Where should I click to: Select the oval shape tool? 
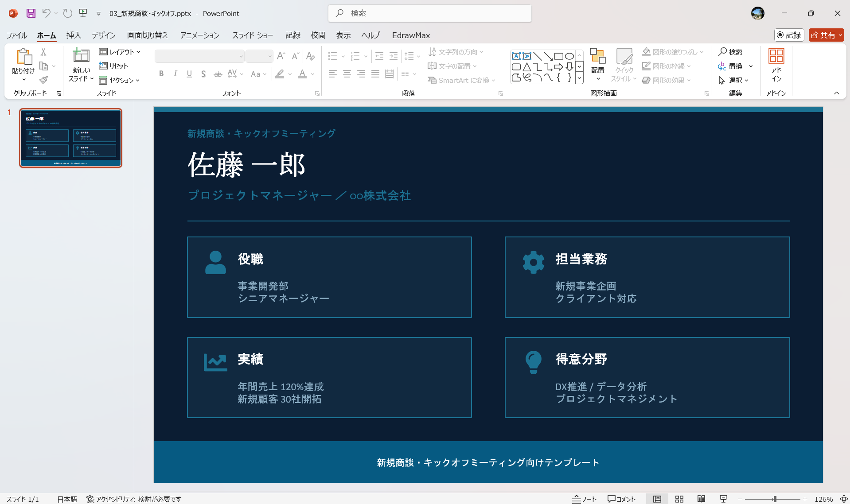[x=569, y=56]
